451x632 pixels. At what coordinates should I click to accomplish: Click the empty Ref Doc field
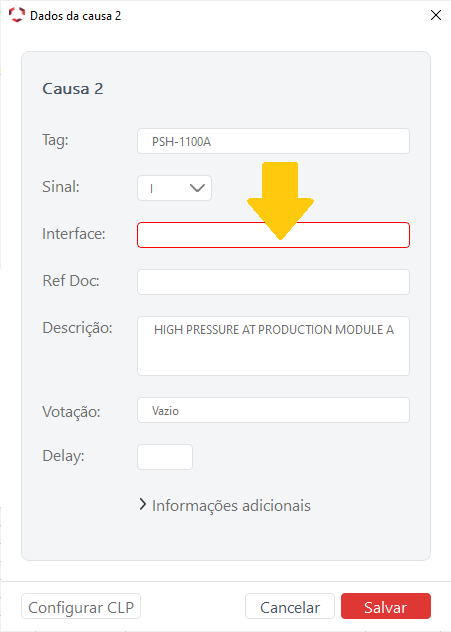click(x=273, y=282)
